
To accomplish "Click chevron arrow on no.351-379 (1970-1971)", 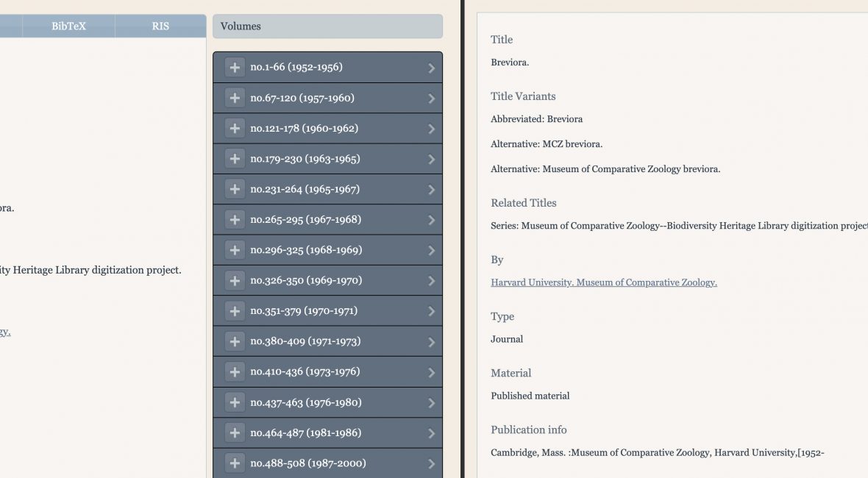I will 431,311.
